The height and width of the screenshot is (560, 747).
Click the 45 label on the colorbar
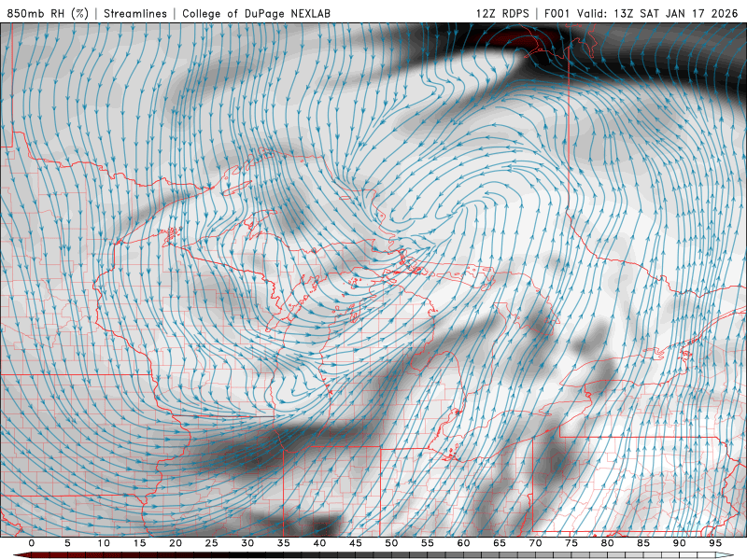(x=356, y=543)
